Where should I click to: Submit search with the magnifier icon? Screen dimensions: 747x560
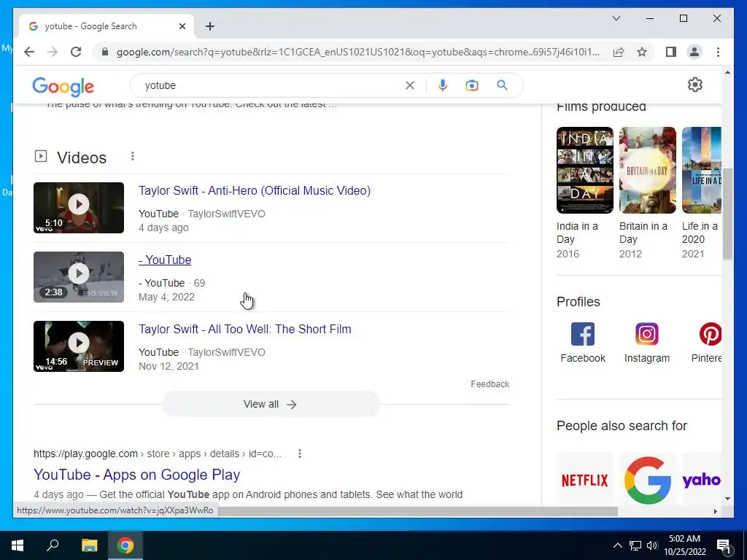pos(502,85)
